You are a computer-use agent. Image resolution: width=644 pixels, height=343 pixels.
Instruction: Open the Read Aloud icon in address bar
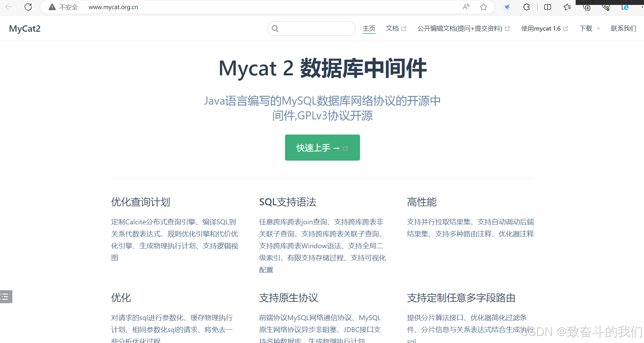click(x=466, y=7)
